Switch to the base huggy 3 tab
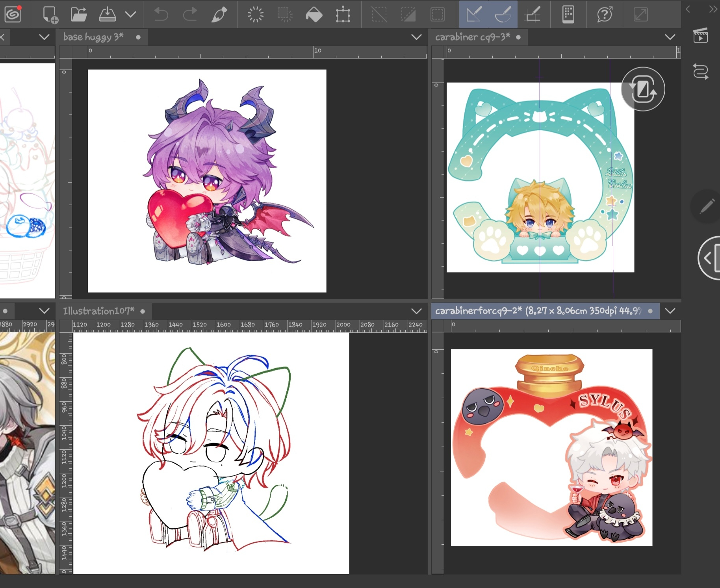This screenshot has width=720, height=588. [x=93, y=37]
